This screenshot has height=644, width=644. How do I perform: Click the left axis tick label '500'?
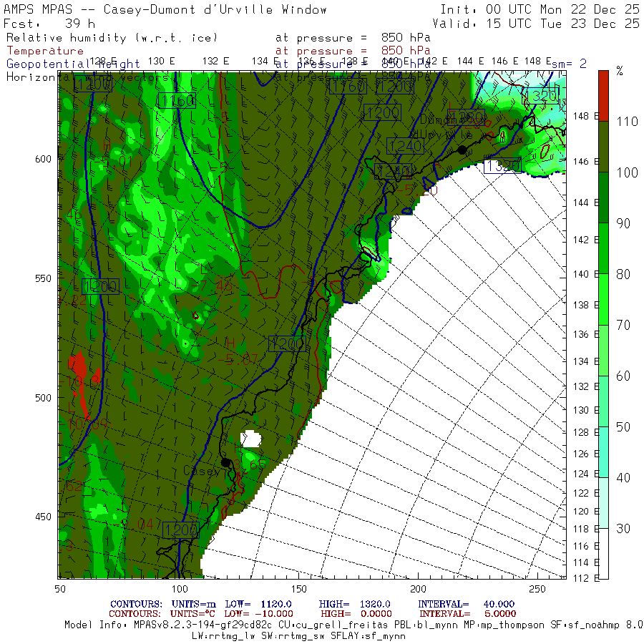43,398
